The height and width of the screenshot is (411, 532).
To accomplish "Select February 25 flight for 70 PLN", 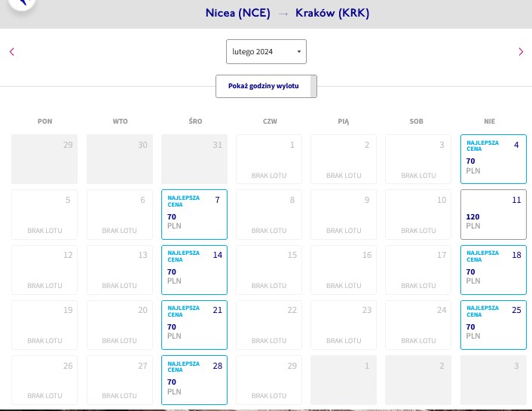I will point(494,325).
